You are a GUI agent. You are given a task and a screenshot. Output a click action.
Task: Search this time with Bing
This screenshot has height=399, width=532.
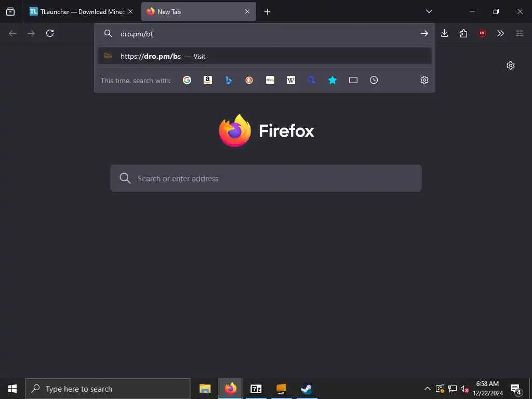tap(229, 80)
